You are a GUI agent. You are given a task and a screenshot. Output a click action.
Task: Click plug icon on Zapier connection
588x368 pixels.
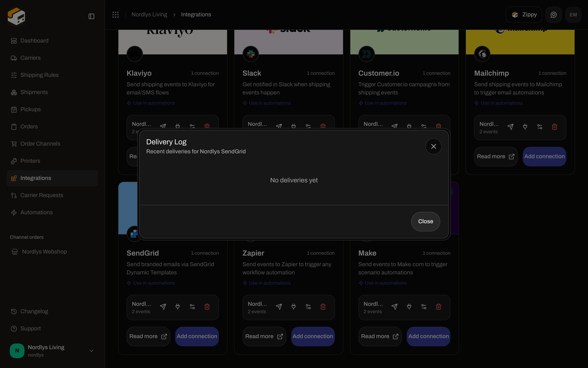[294, 306]
